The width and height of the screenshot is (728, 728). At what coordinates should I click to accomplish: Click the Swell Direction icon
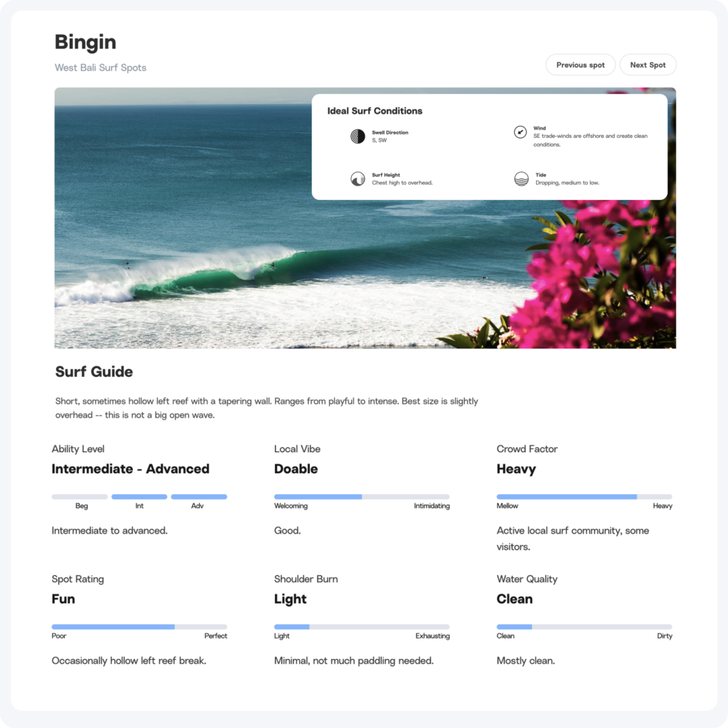[358, 136]
